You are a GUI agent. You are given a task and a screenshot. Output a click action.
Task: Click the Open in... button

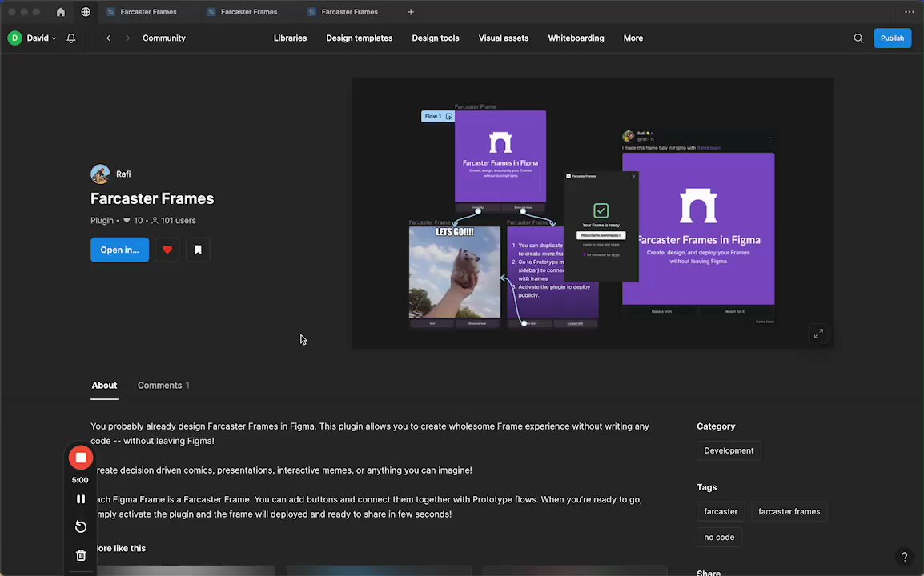point(119,250)
